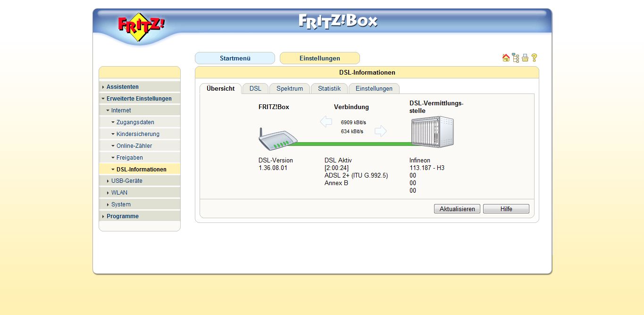Open yellow Einstellungen top button

(x=320, y=58)
